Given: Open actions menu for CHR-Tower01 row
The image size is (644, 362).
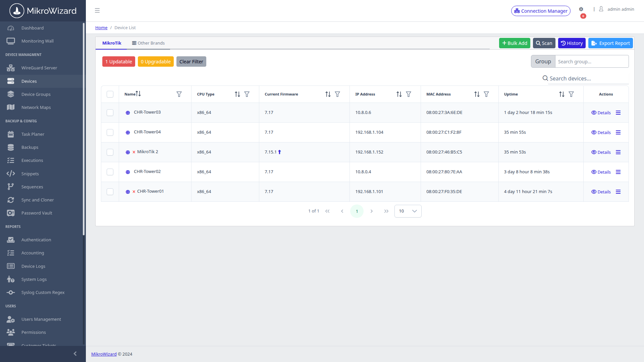Looking at the screenshot, I should (x=618, y=192).
